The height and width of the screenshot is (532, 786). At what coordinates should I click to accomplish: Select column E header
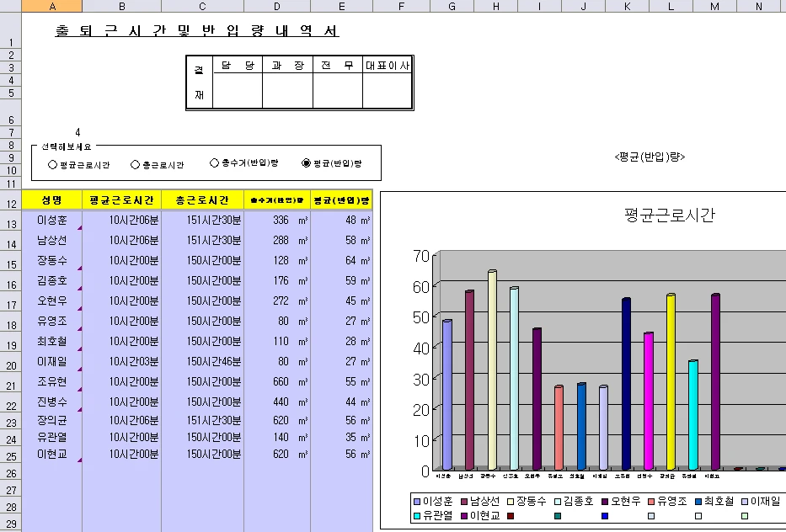point(341,6)
